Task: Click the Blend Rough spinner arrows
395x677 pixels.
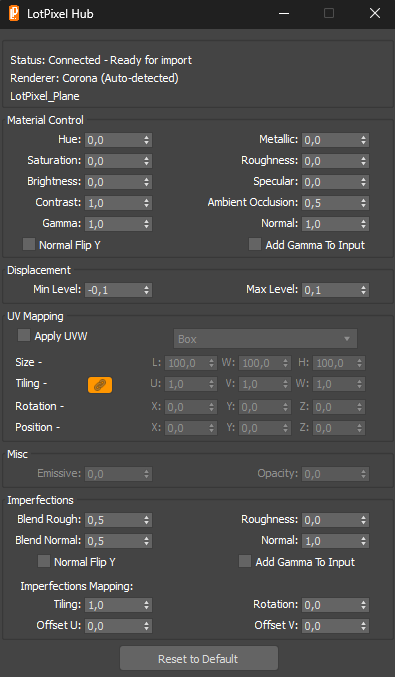Action: click(x=147, y=520)
